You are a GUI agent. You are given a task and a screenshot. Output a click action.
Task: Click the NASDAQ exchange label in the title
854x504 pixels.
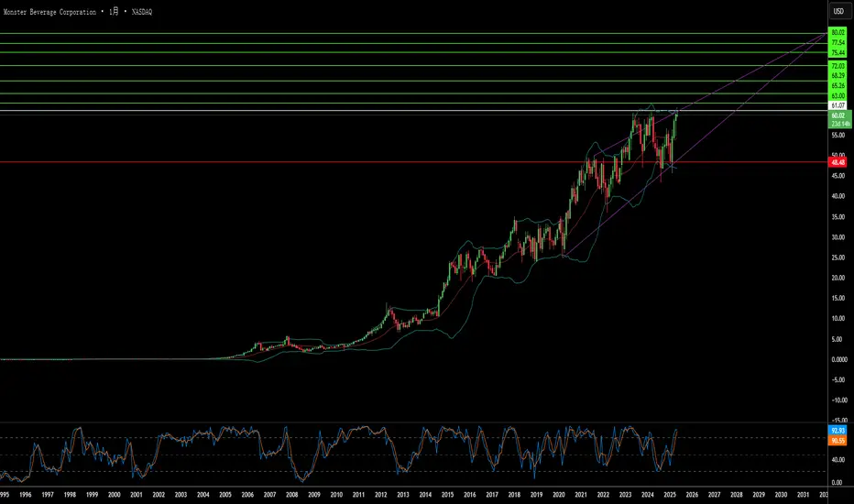[x=142, y=11]
